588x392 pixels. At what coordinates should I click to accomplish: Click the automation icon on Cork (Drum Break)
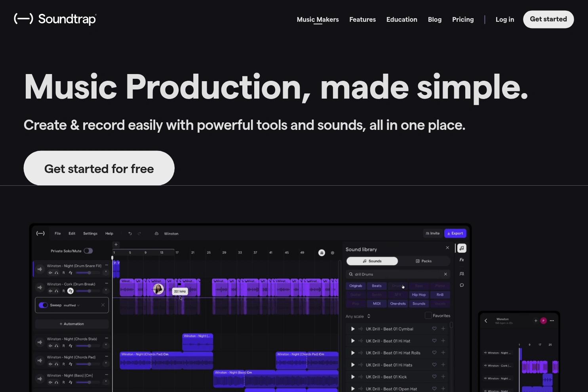70,291
